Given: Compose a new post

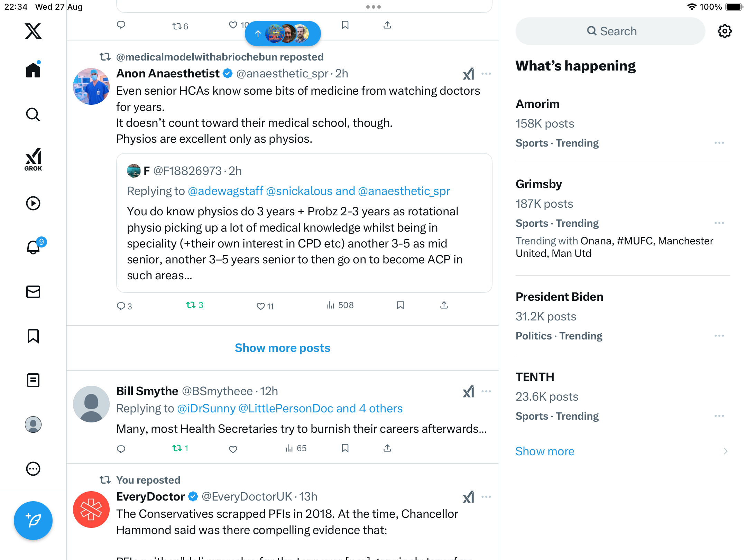Looking at the screenshot, I should click(x=33, y=520).
